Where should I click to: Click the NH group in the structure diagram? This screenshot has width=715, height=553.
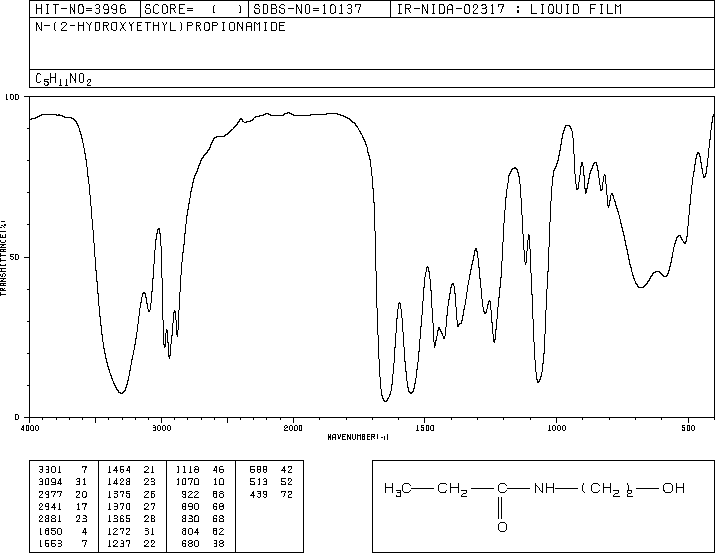(x=544, y=488)
